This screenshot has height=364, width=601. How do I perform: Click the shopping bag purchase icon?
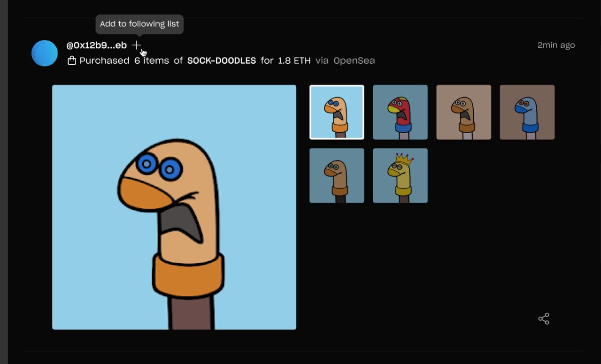click(x=72, y=61)
